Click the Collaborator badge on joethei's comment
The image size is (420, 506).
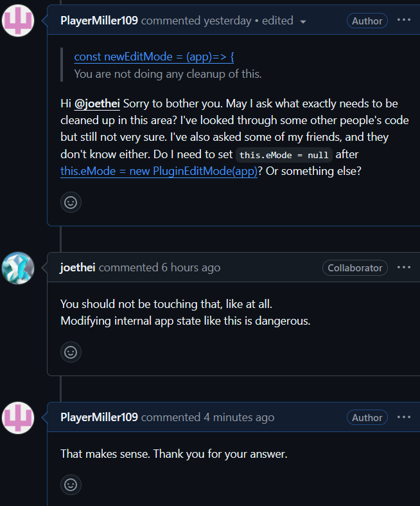pos(355,268)
